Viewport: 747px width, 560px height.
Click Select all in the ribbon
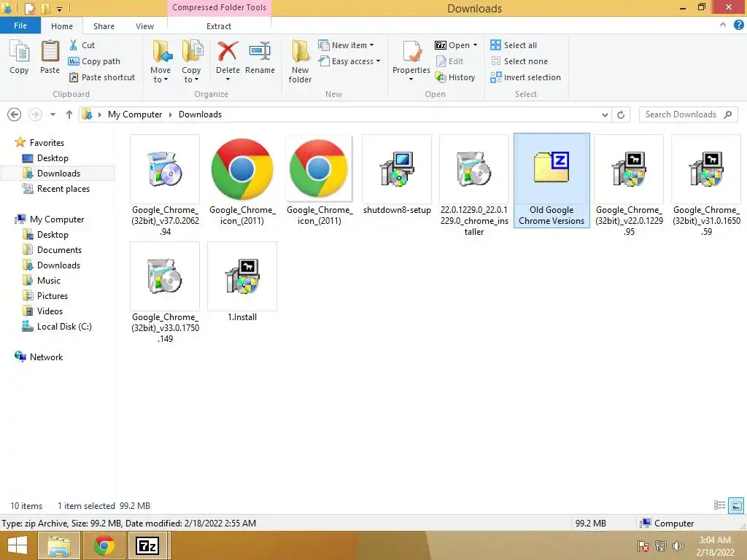pos(514,45)
